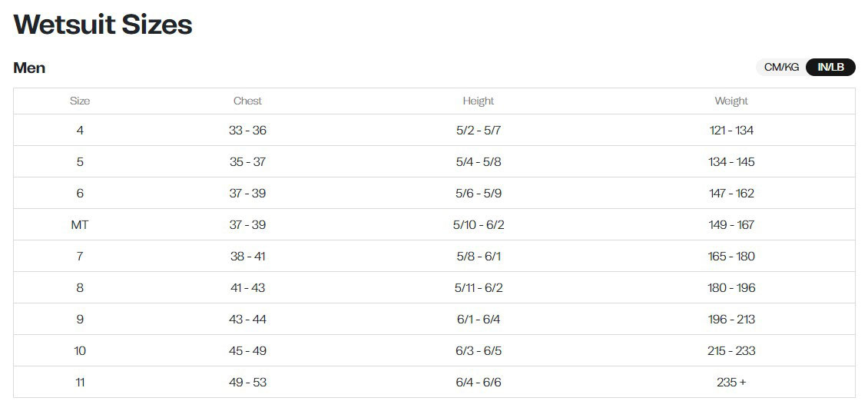Select the size MT row label
Screen dimensions: 868x411
80,225
